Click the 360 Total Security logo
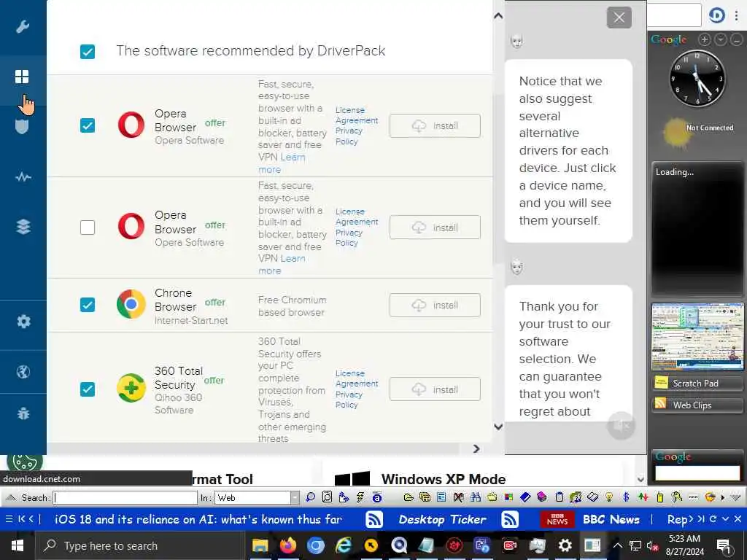Image resolution: width=747 pixels, height=560 pixels. 131,388
